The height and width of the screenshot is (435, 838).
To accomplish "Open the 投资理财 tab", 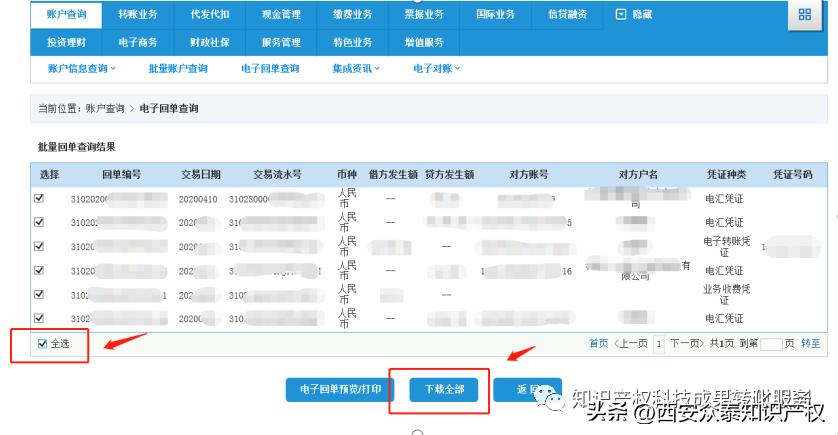I will pyautogui.click(x=66, y=42).
